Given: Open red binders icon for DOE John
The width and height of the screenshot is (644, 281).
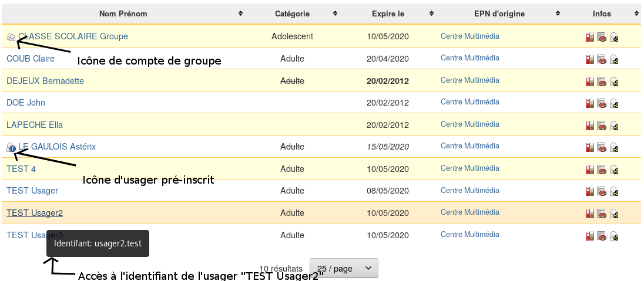Looking at the screenshot, I should click(589, 104).
